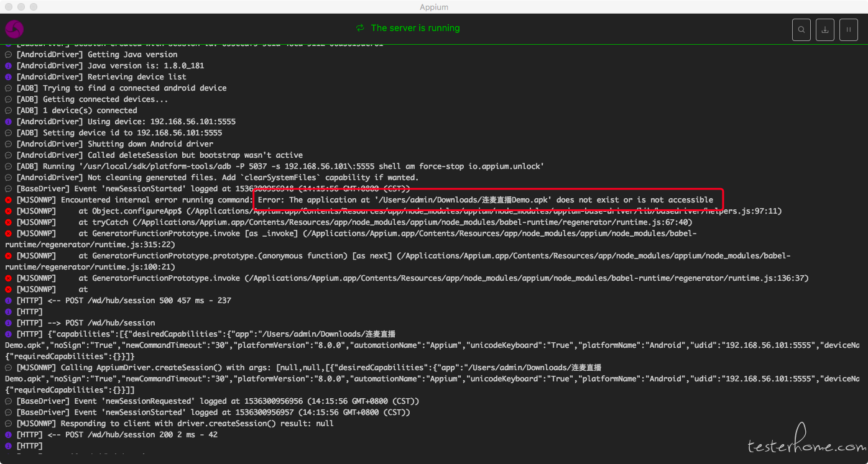This screenshot has height=464, width=868.
Task: Click error icon beside "at tryCatch" line
Action: tap(9, 222)
